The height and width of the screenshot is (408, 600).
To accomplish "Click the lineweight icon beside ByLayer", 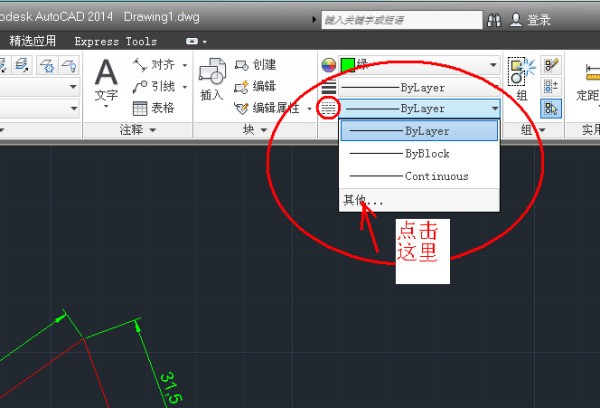I will pyautogui.click(x=328, y=88).
